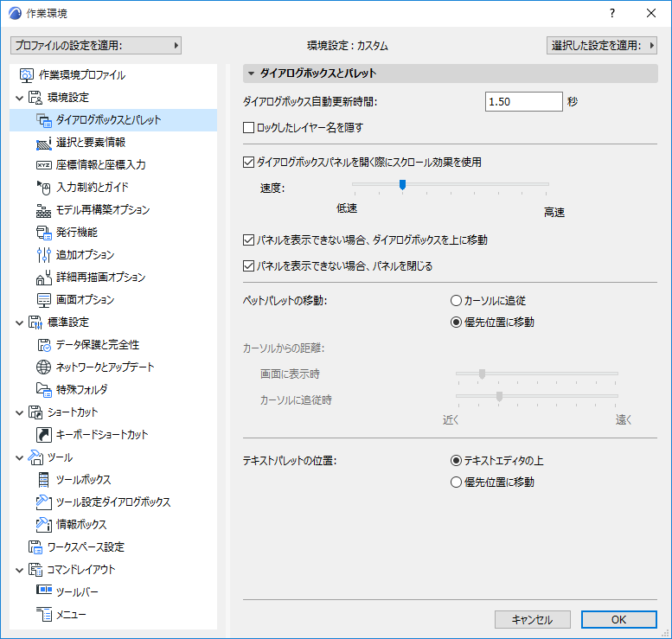Click the 情報ボックス icon

pyautogui.click(x=44, y=525)
